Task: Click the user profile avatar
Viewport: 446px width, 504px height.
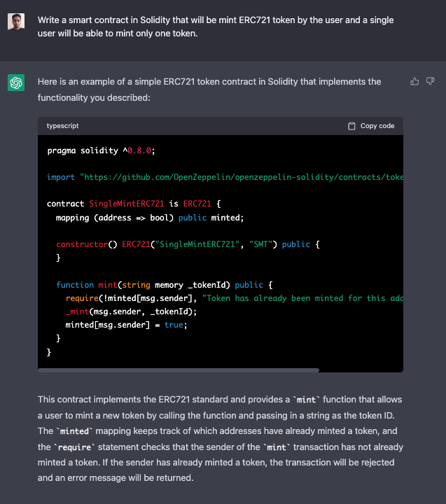Action: pos(16,21)
